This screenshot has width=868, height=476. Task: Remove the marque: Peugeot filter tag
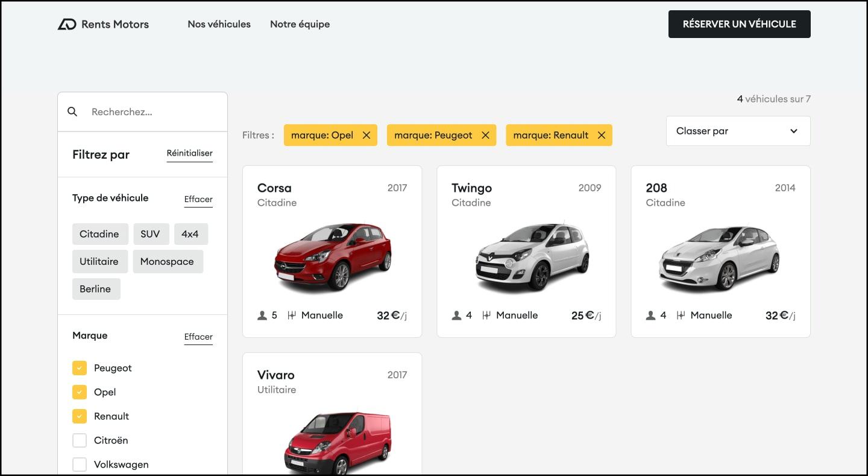[x=485, y=135]
